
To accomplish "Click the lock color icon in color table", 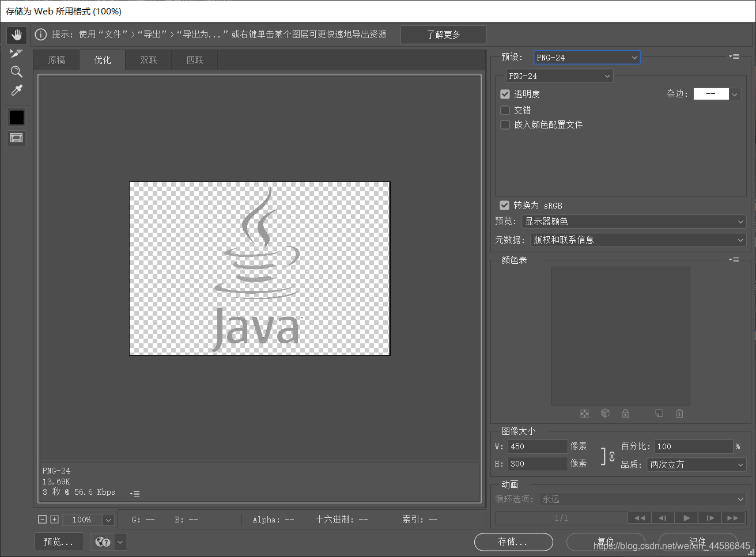I will pos(625,414).
